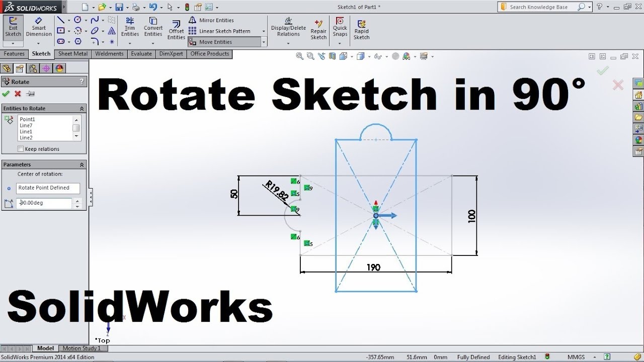Click the MMGS unit system in status bar

576,357
